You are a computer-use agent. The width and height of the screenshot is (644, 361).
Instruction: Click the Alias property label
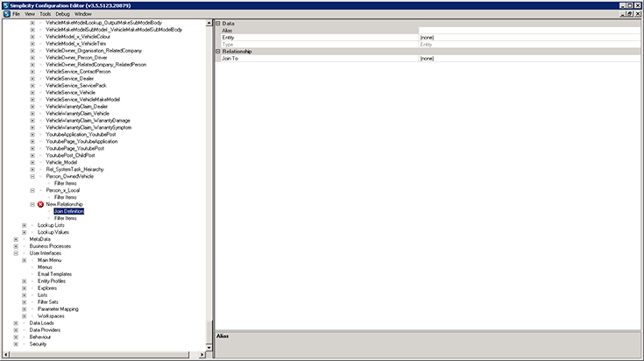click(x=227, y=31)
